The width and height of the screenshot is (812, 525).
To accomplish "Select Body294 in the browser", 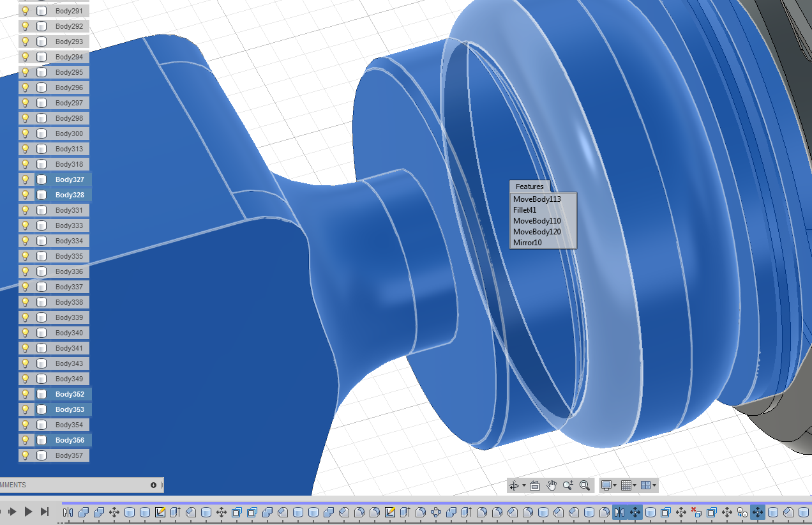I will 69,57.
